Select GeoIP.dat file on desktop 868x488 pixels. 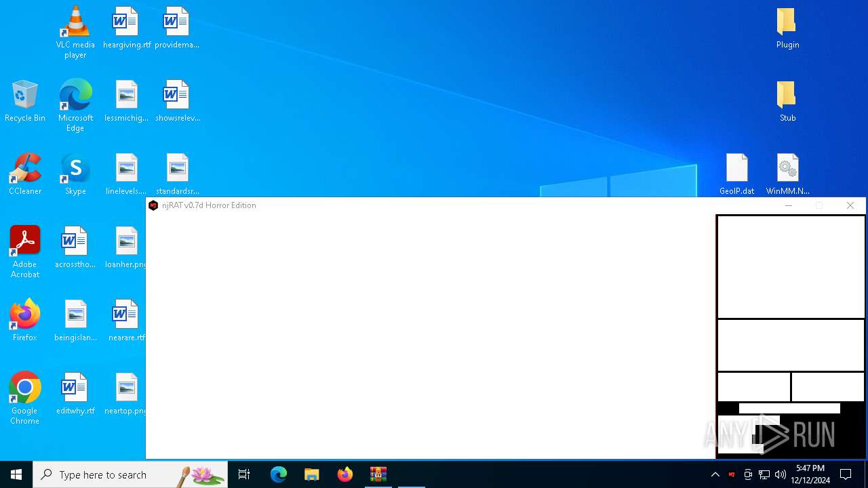(737, 174)
